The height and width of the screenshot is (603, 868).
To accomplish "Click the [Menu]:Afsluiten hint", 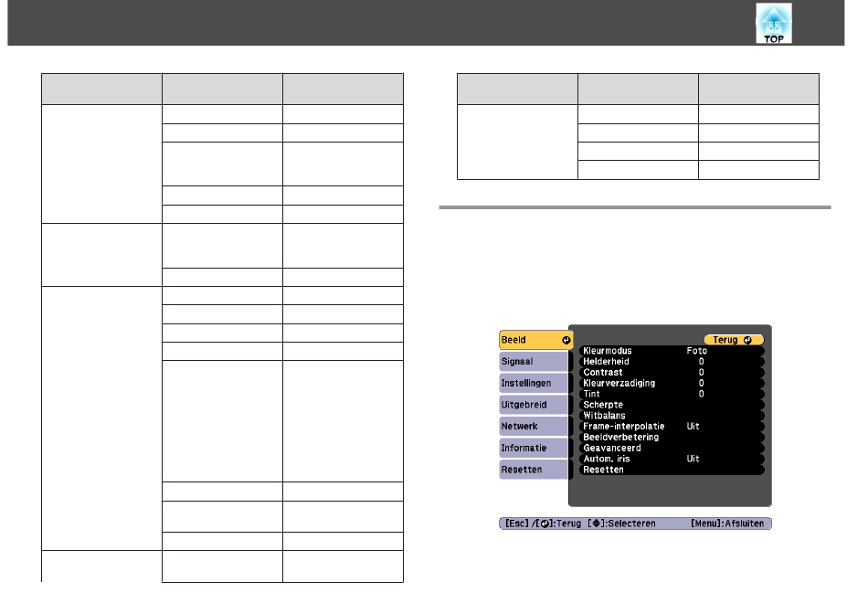I will pyautogui.click(x=727, y=524).
